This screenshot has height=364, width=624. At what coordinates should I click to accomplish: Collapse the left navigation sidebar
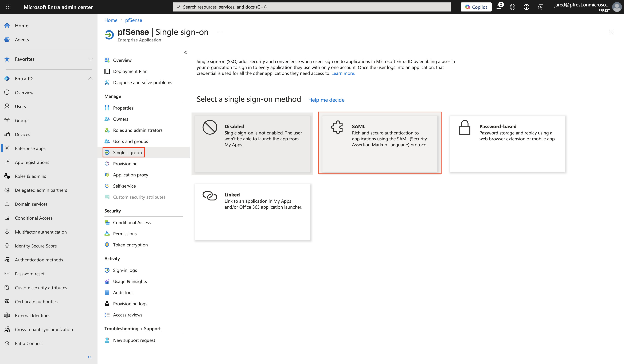click(89, 357)
